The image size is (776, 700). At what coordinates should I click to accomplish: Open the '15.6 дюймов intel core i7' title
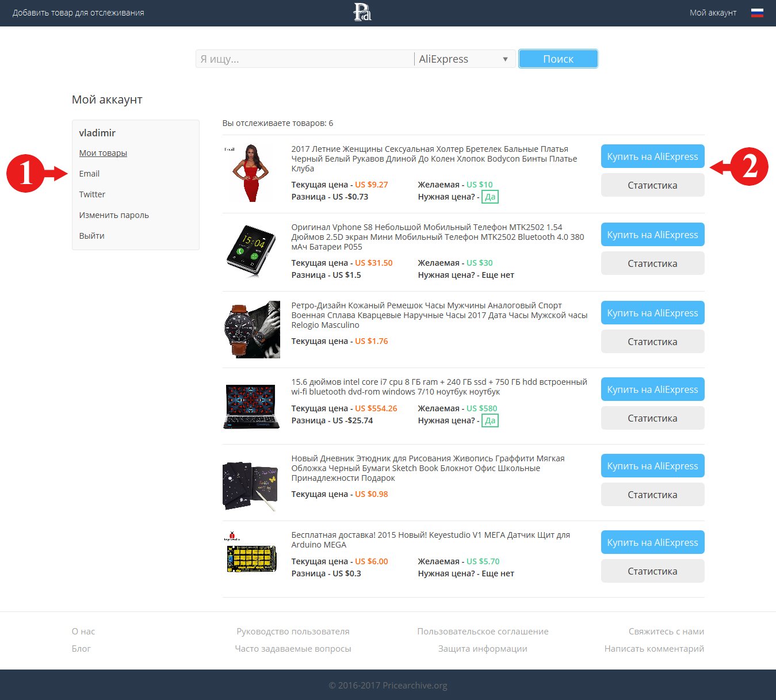(x=439, y=387)
